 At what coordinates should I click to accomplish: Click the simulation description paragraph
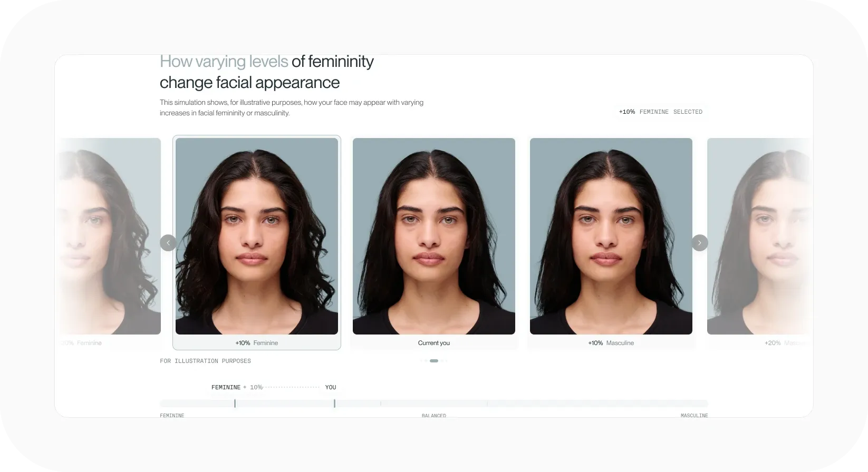click(x=292, y=107)
